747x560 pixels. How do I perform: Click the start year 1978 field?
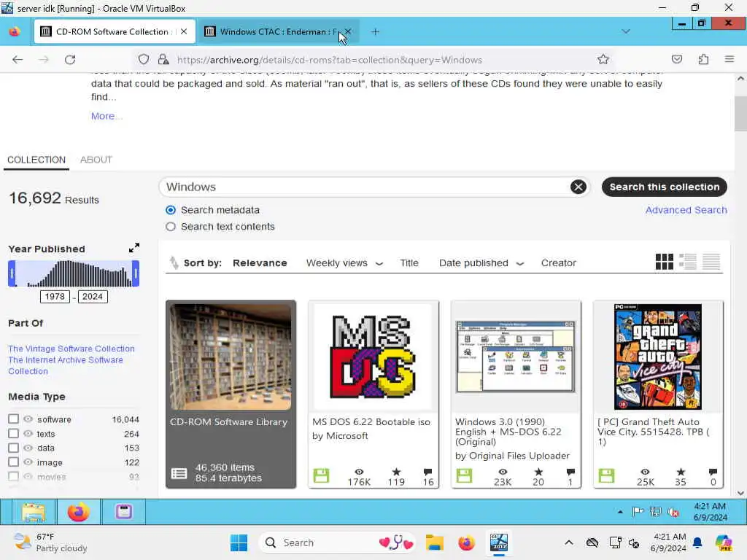pos(55,297)
